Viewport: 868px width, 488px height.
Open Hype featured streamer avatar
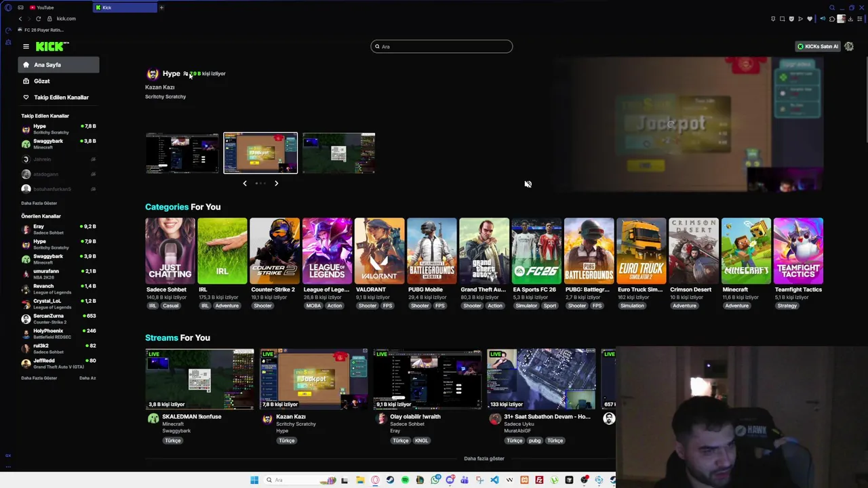[x=153, y=74]
